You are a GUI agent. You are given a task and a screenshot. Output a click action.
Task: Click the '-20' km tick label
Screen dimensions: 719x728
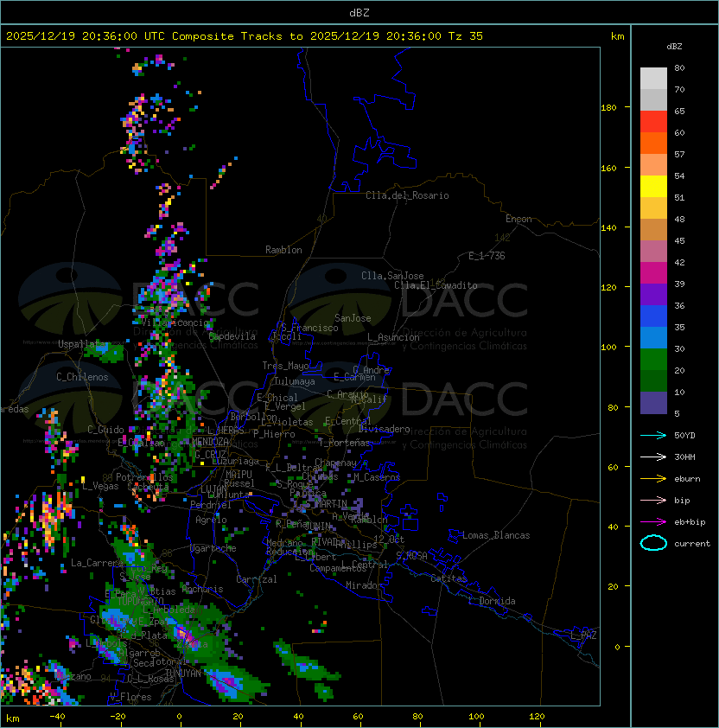point(118,717)
